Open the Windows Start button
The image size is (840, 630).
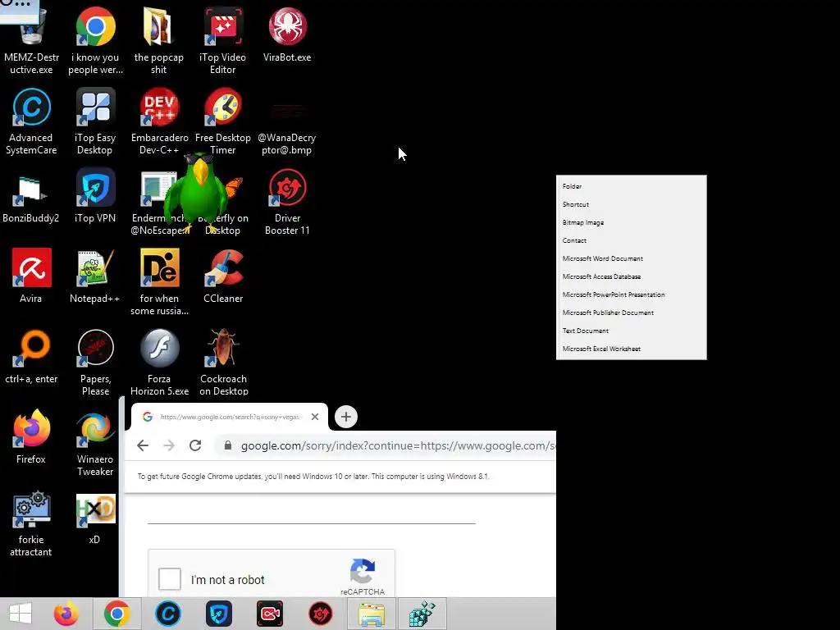(x=21, y=614)
